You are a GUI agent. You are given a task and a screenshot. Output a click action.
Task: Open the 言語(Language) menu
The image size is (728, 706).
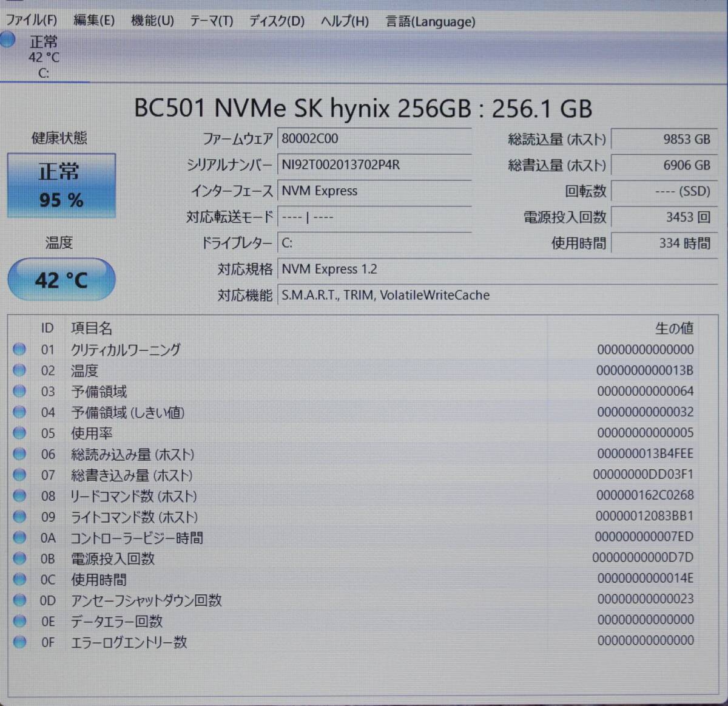click(x=430, y=22)
